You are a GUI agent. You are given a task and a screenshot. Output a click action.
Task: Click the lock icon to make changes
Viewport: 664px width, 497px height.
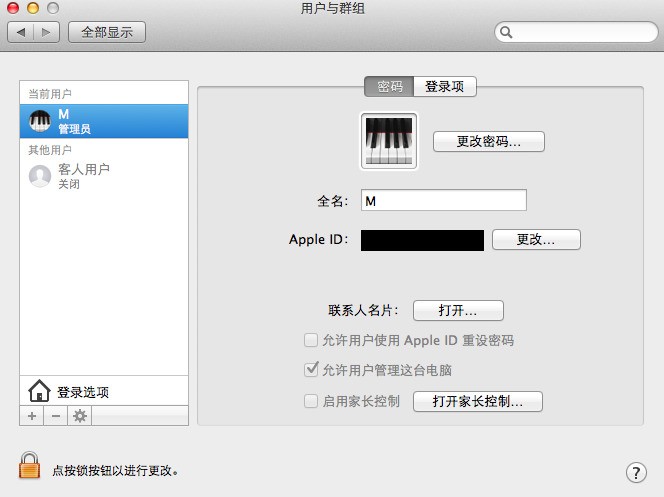(29, 465)
